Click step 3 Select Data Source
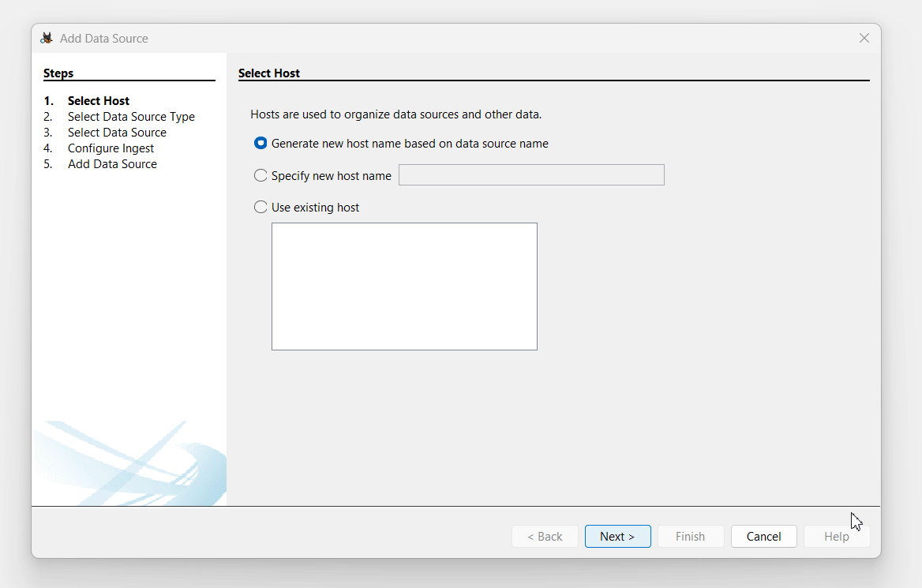Viewport: 922px width, 588px height. click(x=117, y=133)
